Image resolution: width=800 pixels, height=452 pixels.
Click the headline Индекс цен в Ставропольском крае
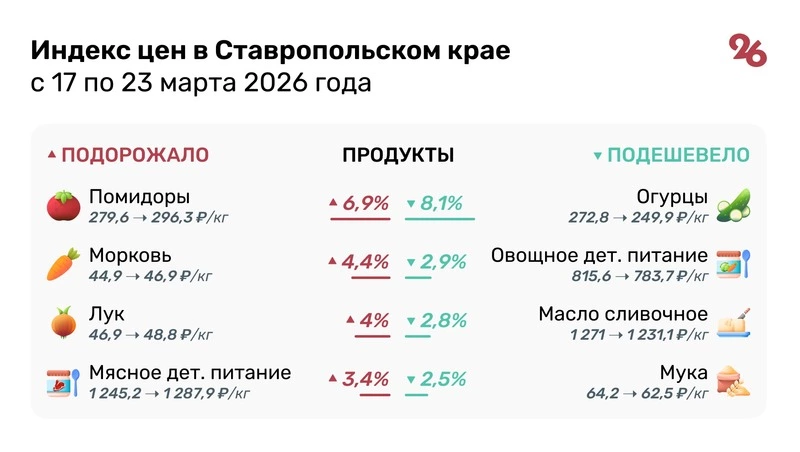click(x=270, y=50)
